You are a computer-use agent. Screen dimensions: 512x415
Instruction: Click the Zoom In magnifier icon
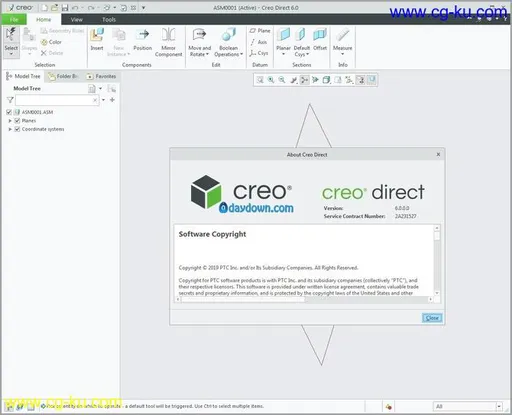point(271,80)
